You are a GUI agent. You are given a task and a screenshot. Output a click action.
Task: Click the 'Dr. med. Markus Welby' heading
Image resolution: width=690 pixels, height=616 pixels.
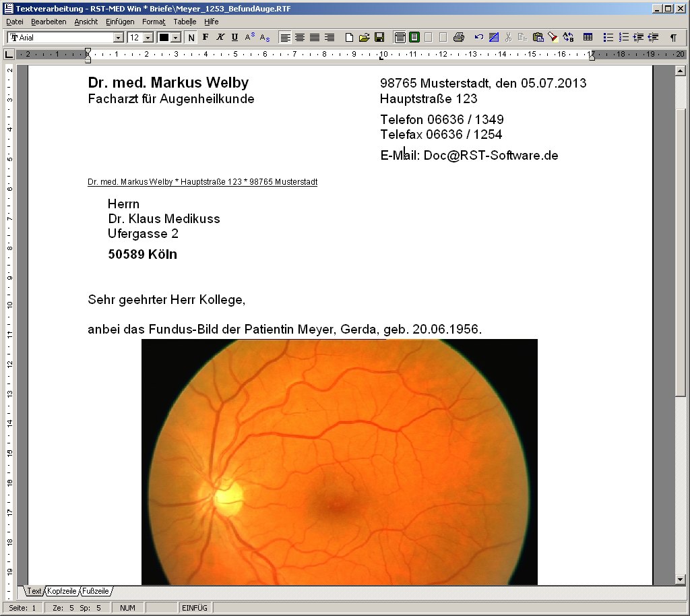coord(168,82)
